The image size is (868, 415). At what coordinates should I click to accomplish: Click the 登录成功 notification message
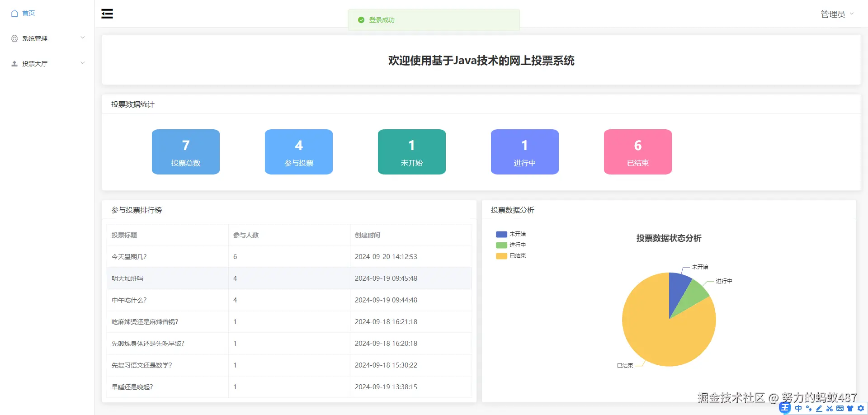click(382, 20)
